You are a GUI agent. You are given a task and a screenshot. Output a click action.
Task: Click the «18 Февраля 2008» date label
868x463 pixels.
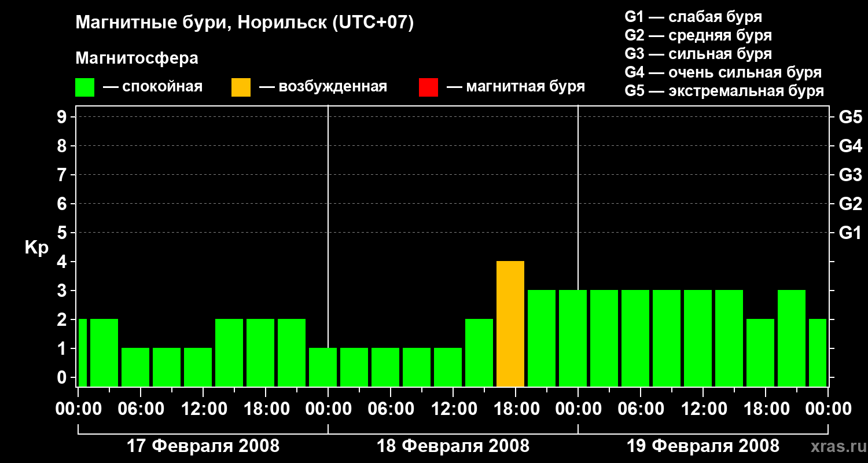click(453, 446)
